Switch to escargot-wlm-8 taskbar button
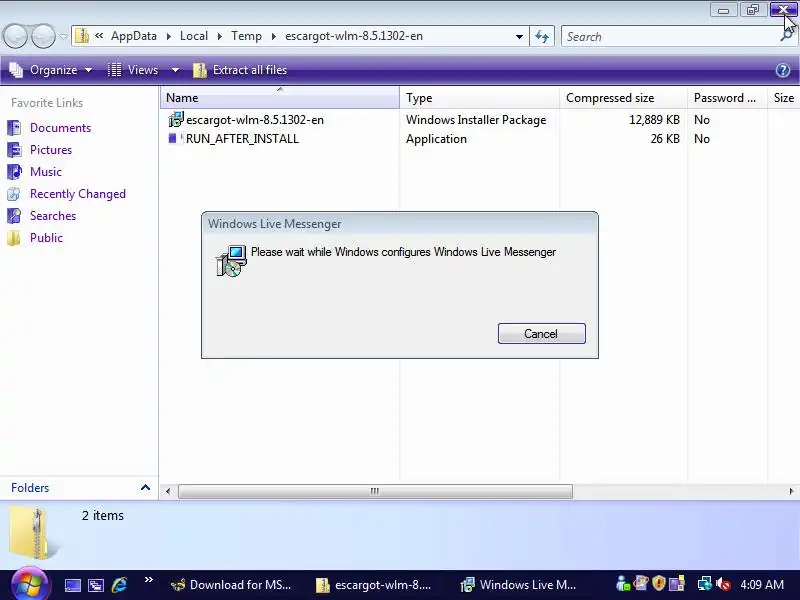 [374, 585]
